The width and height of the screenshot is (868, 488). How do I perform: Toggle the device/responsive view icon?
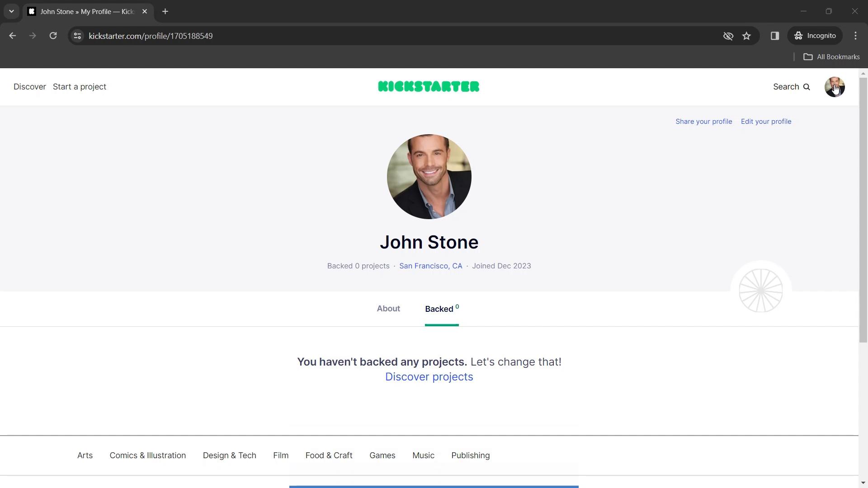click(775, 36)
